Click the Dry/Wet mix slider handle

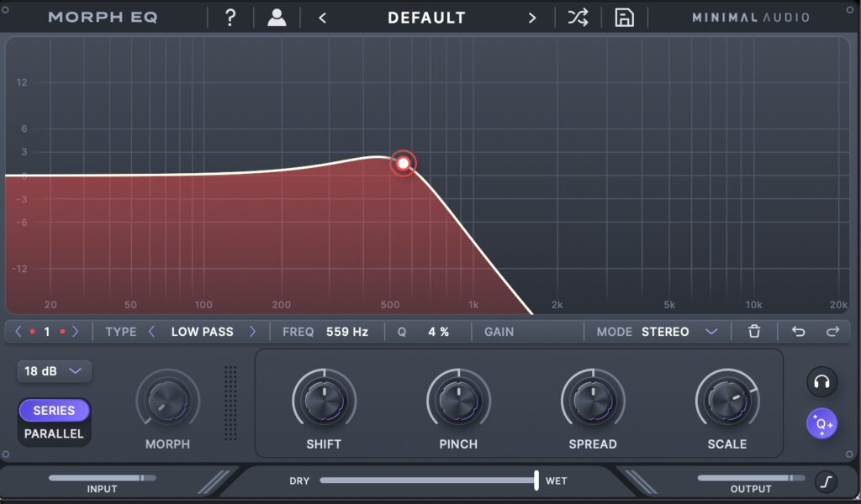pyautogui.click(x=536, y=481)
